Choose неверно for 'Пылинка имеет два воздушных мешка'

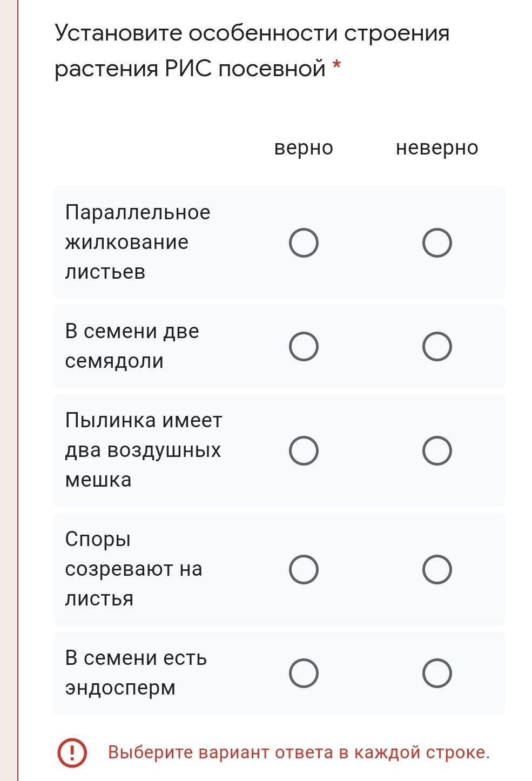[437, 450]
